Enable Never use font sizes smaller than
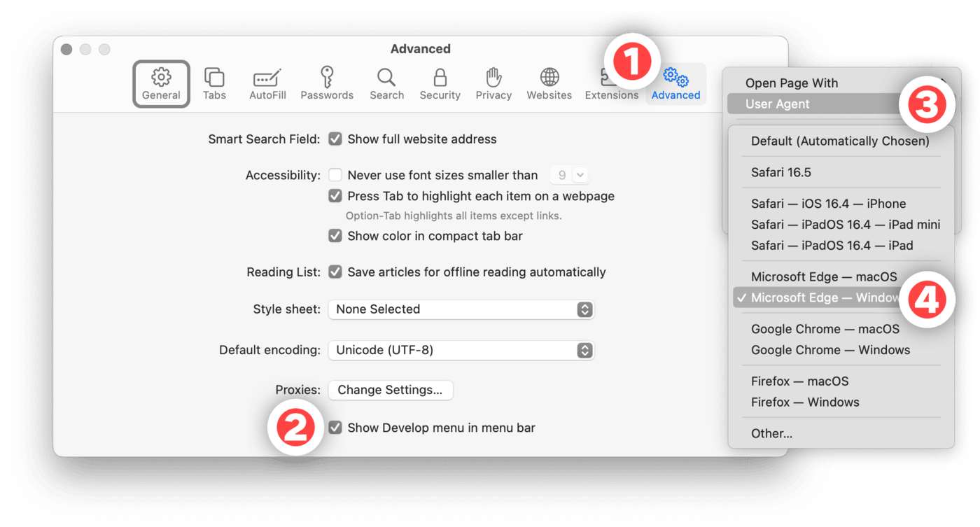 tap(335, 175)
